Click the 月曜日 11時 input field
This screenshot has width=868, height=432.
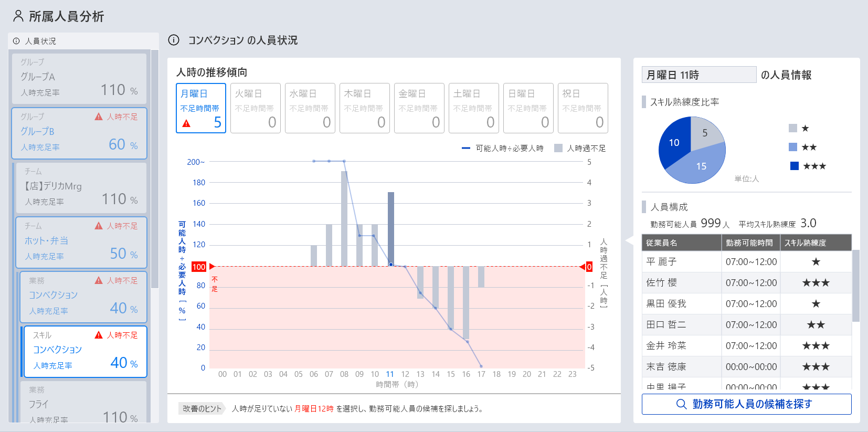[698, 75]
